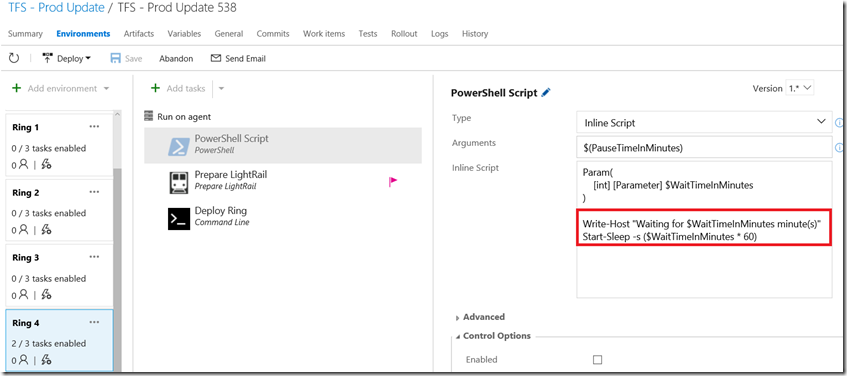Select the Deploy Ring task

tap(283, 217)
